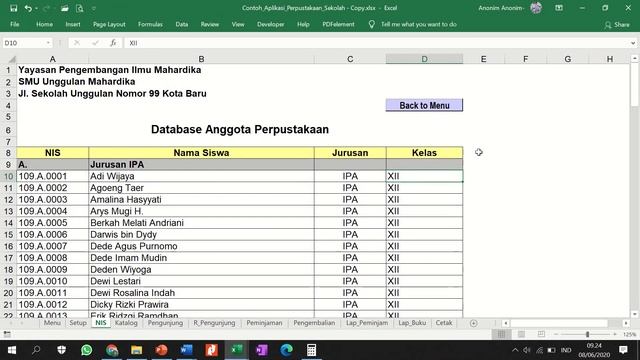Image resolution: width=640 pixels, height=360 pixels.
Task: Switch to the R_Pengunjung sheet tab
Action: tap(214, 323)
